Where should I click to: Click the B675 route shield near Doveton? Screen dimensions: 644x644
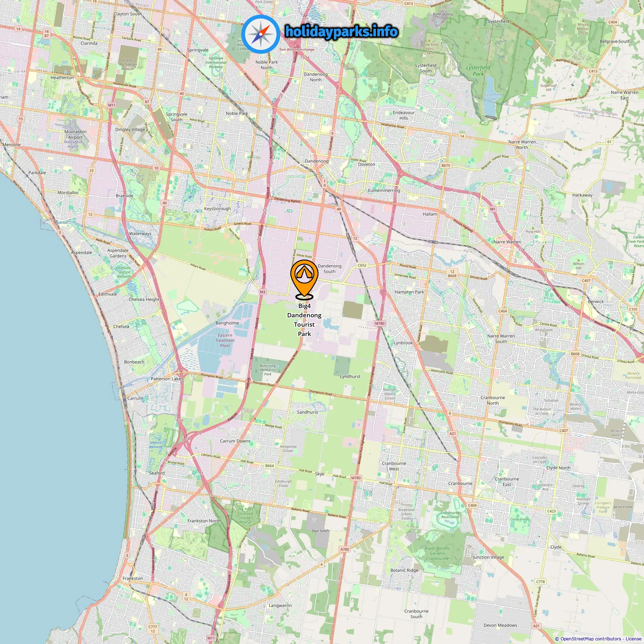click(x=446, y=166)
